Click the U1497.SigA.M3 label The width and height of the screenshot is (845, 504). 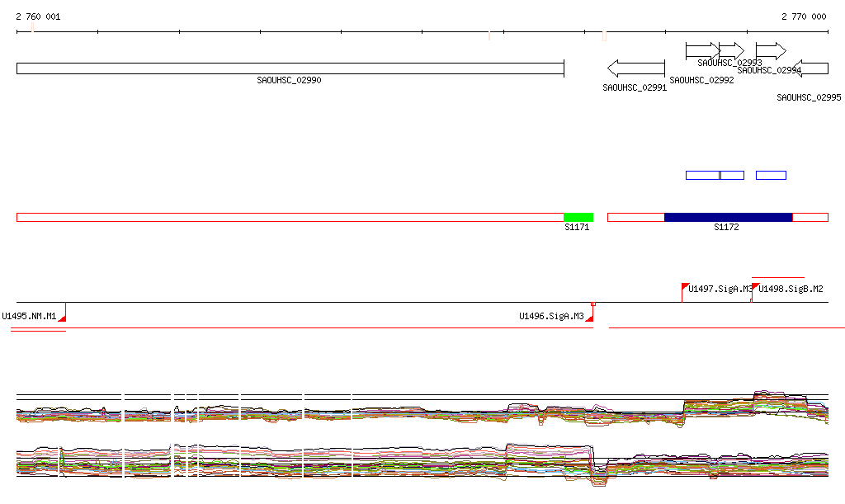pos(720,290)
